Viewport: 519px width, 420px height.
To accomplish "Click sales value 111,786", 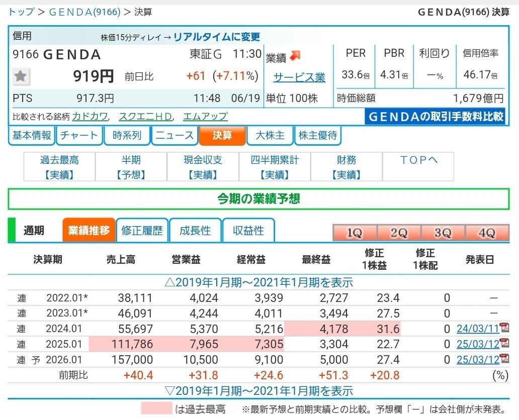I will tap(132, 344).
